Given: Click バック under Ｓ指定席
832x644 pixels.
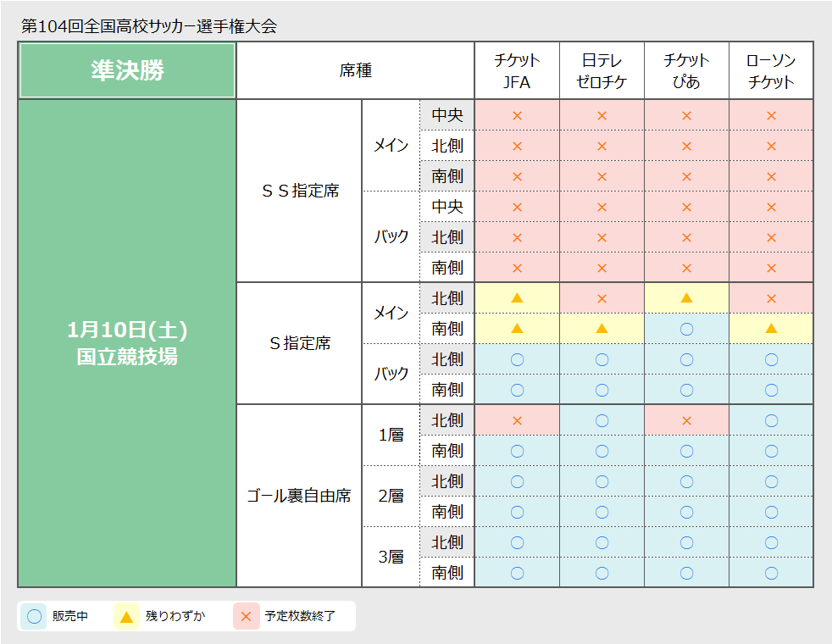Looking at the screenshot, I should click(391, 374).
